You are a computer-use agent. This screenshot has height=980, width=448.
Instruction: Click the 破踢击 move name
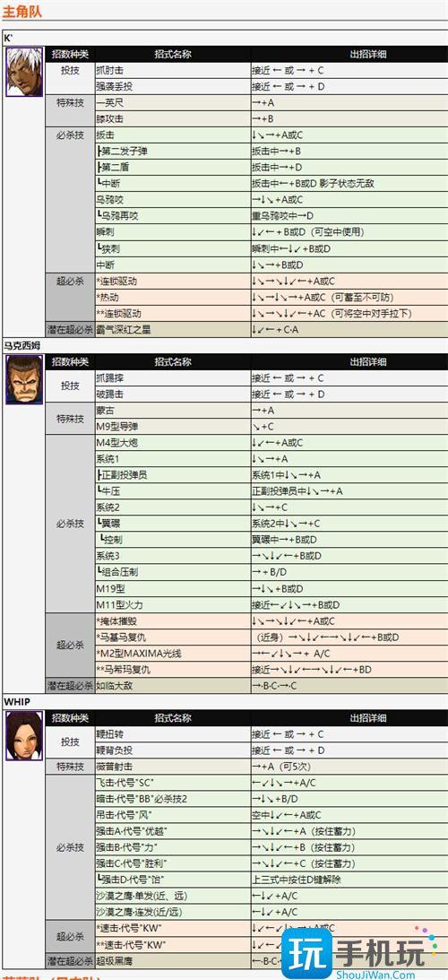109,395
